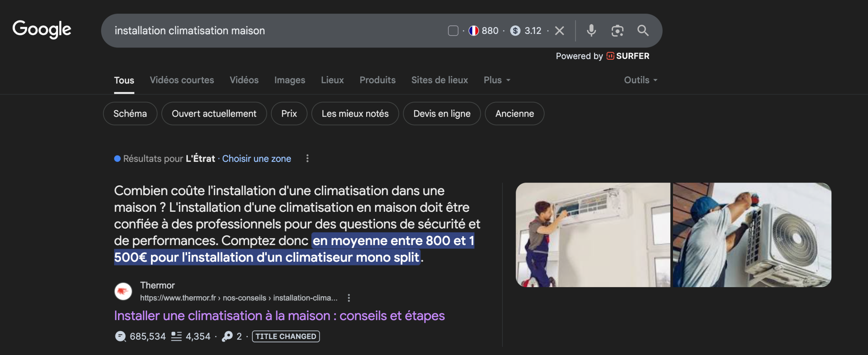Open outdoor AC unit technician thumbnail
Screen dimensions: 868x355
point(752,235)
